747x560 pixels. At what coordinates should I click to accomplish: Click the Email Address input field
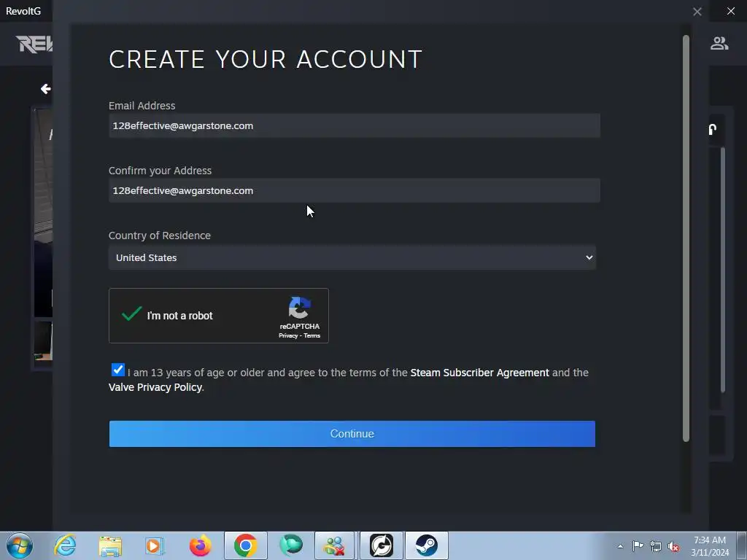[354, 125]
